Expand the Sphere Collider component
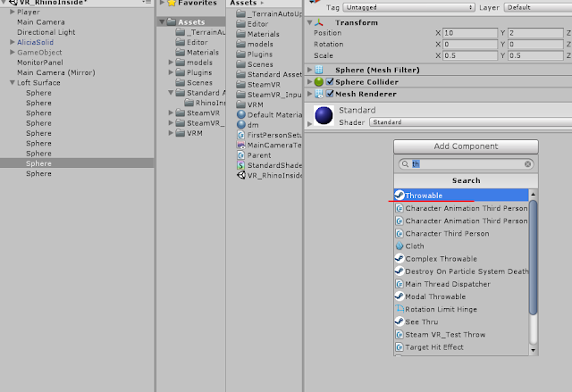Image resolution: width=572 pixels, height=392 pixels. tap(309, 81)
